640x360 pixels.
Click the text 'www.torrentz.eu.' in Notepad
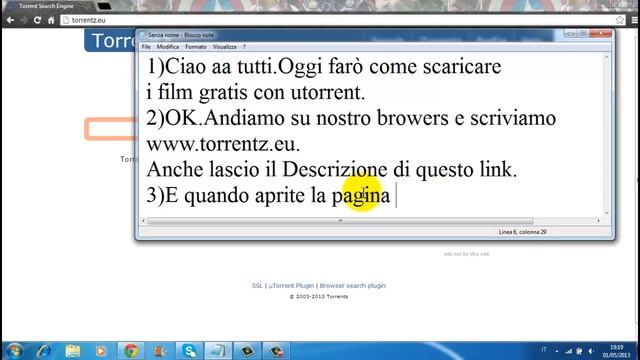[223, 144]
